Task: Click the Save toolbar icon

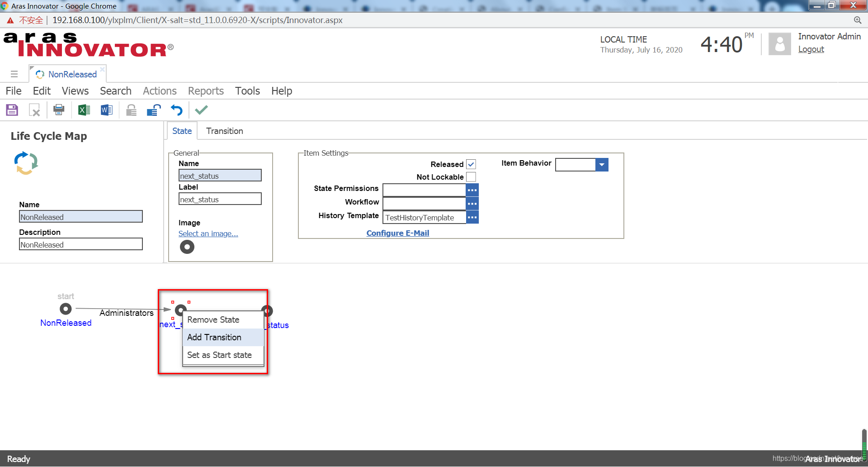Action: pos(12,110)
